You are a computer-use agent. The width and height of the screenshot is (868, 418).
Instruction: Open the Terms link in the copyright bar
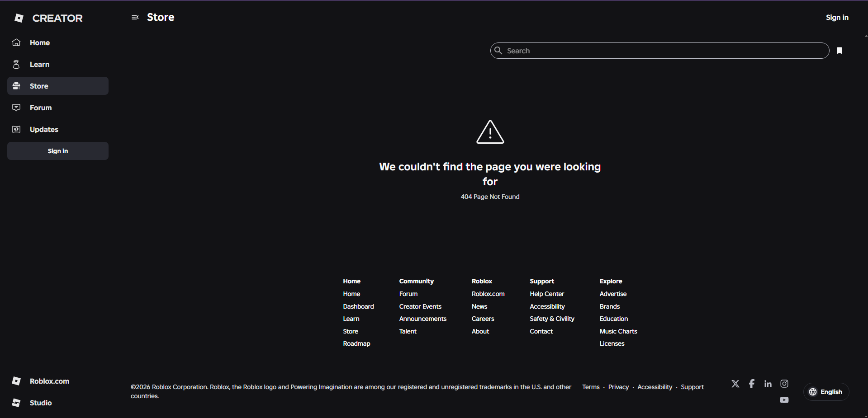(x=591, y=387)
